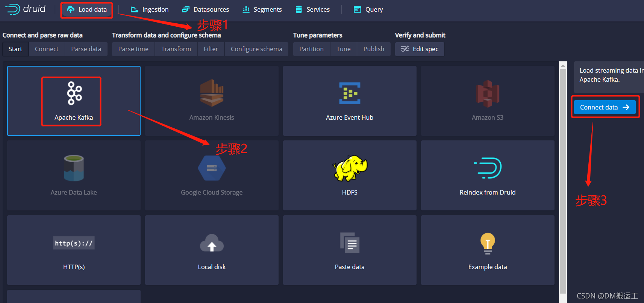Click the Reindex from Druid label
Screen dimensions: 644x303
pos(488,192)
